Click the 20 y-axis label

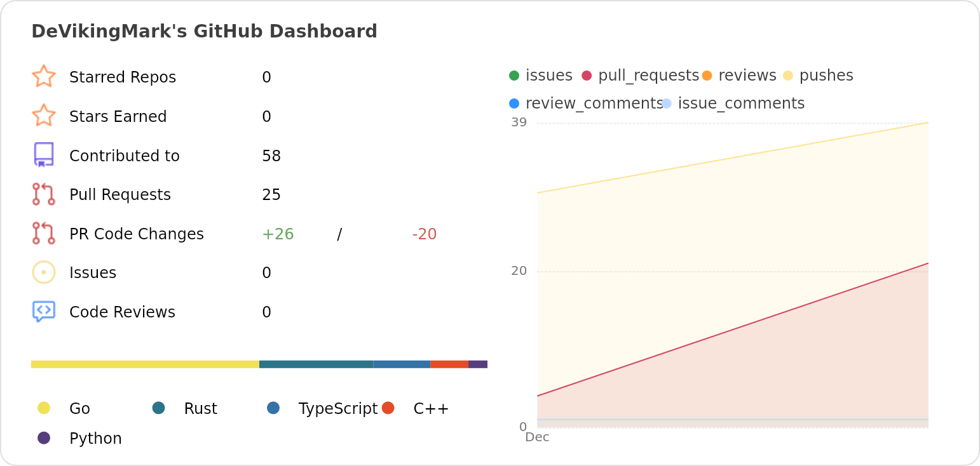519,271
